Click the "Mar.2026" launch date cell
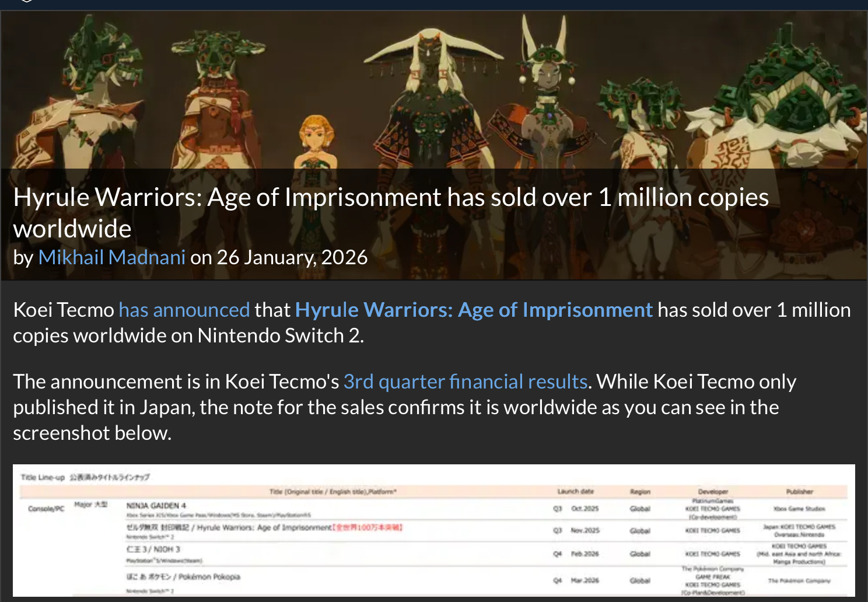Image resolution: width=868 pixels, height=602 pixels. 584,580
